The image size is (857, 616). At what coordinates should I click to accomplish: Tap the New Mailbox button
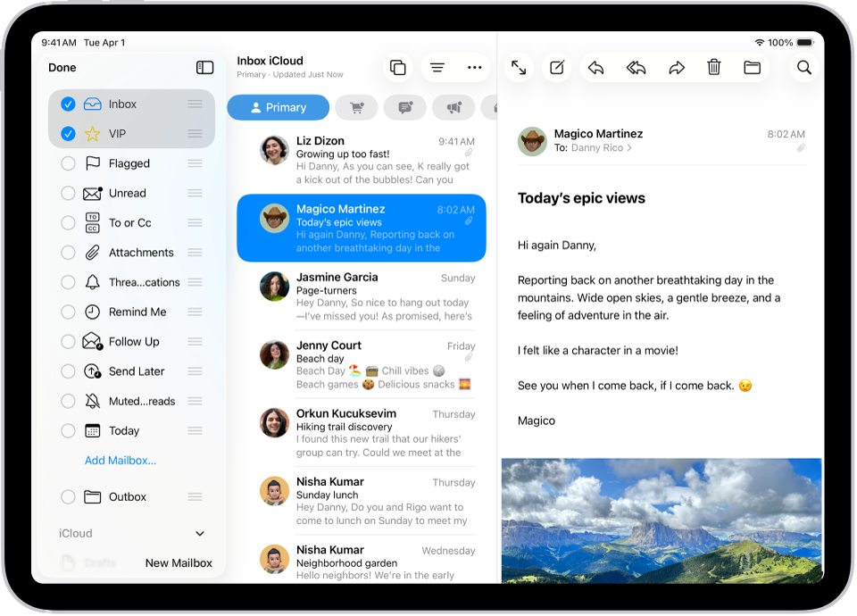177,562
